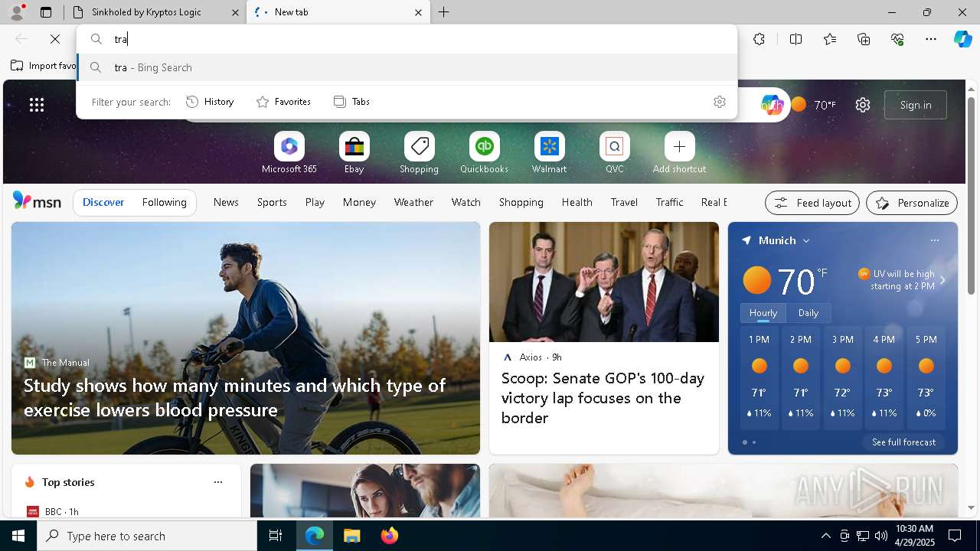Screen dimensions: 980x551
Task: Click the Sign in button
Action: [x=916, y=105]
